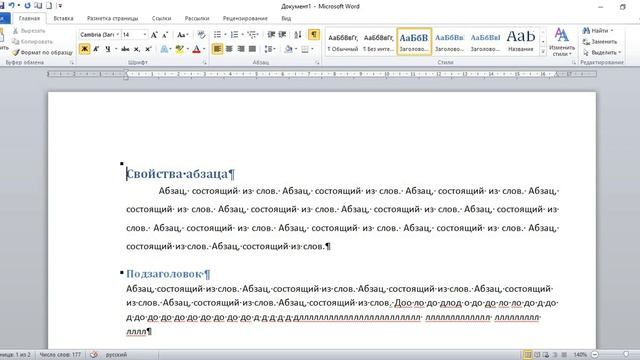Click the sort icon

298,35
